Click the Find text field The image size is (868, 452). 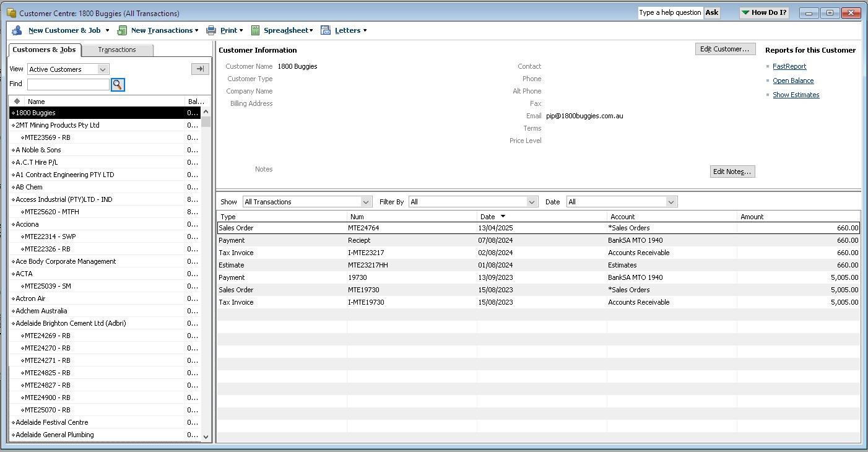coord(68,84)
